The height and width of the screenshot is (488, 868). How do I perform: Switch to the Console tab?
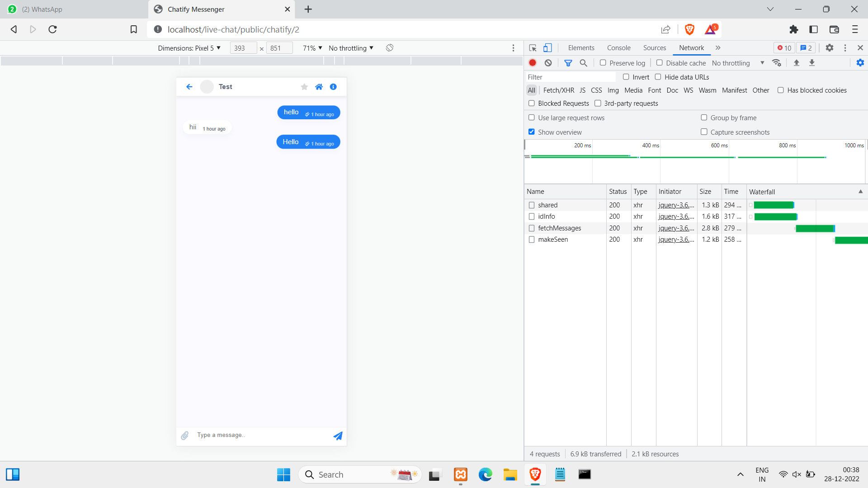pyautogui.click(x=618, y=48)
